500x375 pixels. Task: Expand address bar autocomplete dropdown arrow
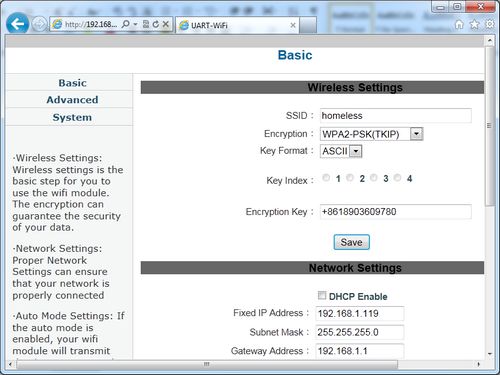pyautogui.click(x=135, y=24)
